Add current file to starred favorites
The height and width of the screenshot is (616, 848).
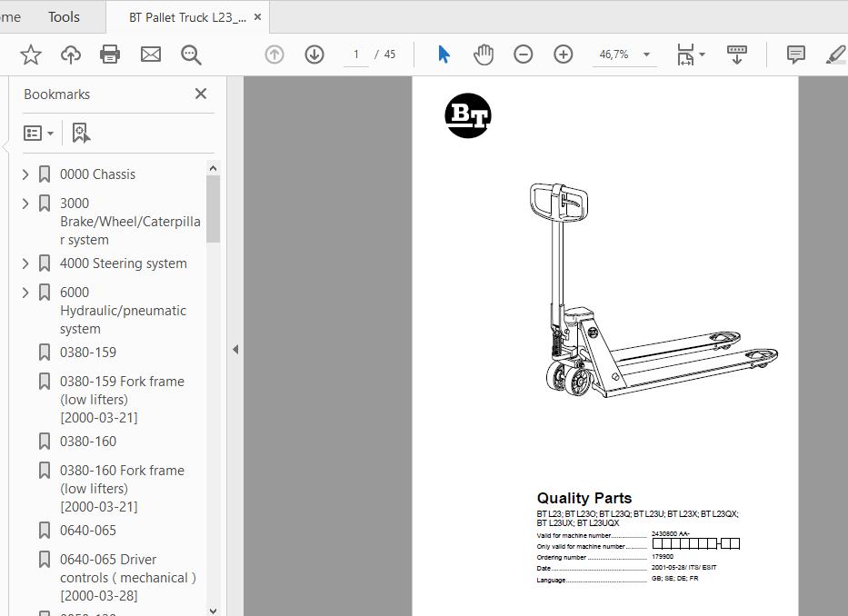point(31,55)
